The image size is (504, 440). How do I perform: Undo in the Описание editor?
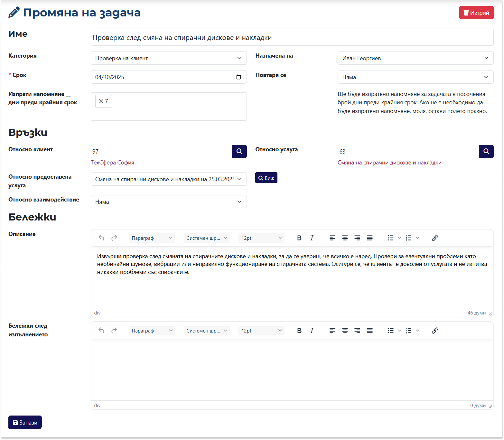point(101,238)
